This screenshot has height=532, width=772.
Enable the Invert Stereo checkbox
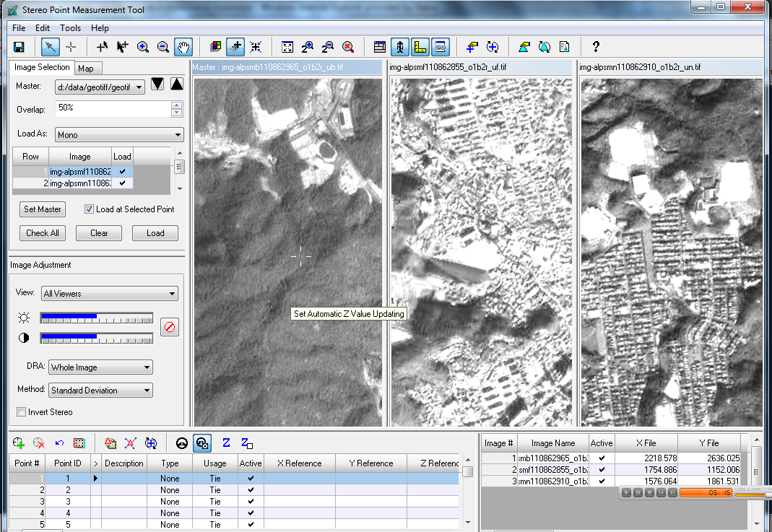[21, 412]
